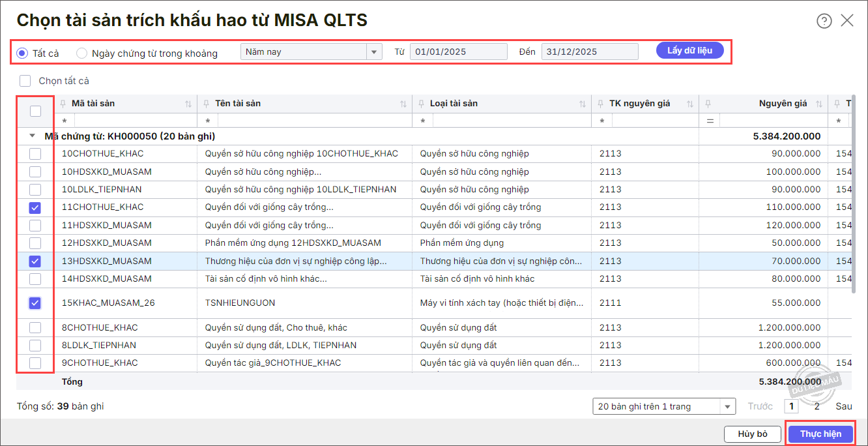Click the 10LDLK_TIEPNHAN asset code
This screenshot has width=868, height=446.
coord(102,189)
